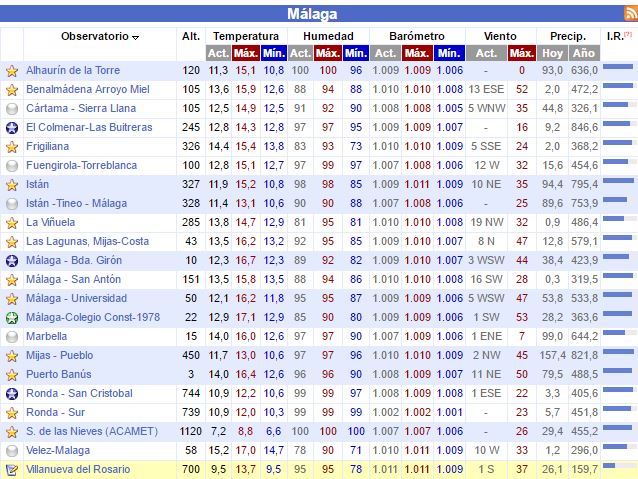Viewport: 638px width, 479px height.
Task: Click the blue star badge beside Málaga - Bda. Girón
Action: 12,261
